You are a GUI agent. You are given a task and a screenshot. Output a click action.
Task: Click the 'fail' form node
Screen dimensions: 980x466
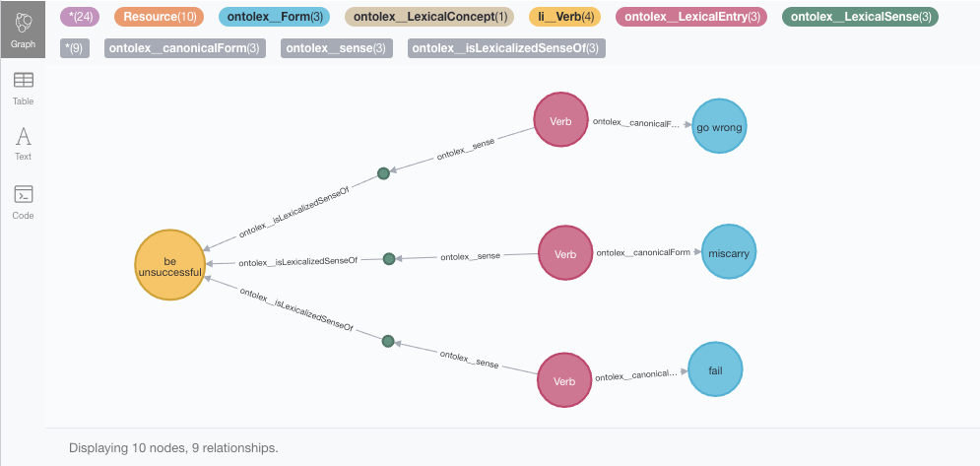(714, 369)
